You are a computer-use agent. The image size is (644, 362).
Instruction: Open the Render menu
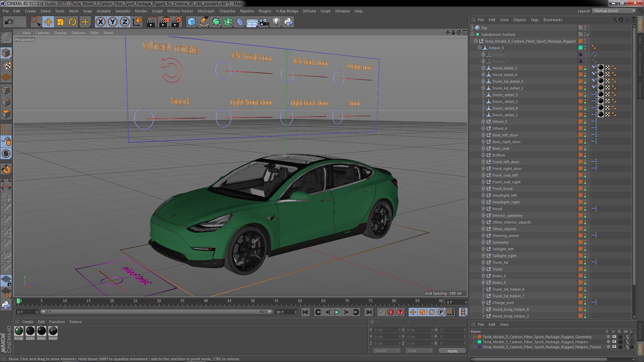141,11
